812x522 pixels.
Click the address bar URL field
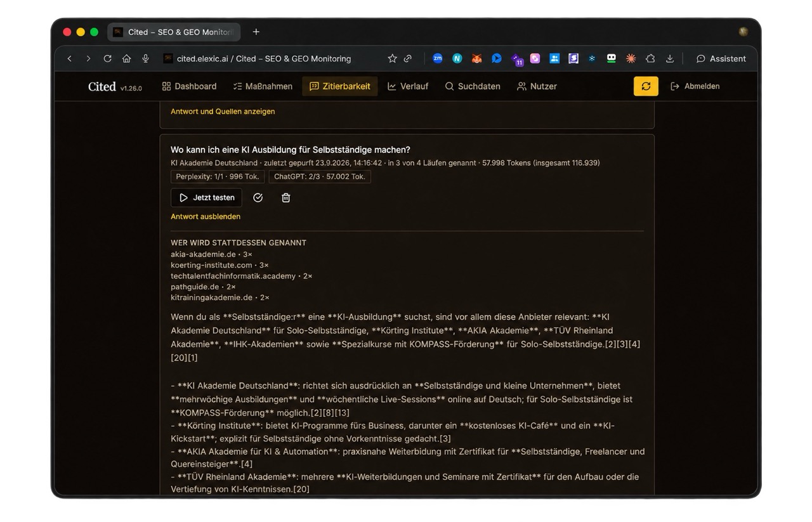(x=273, y=58)
